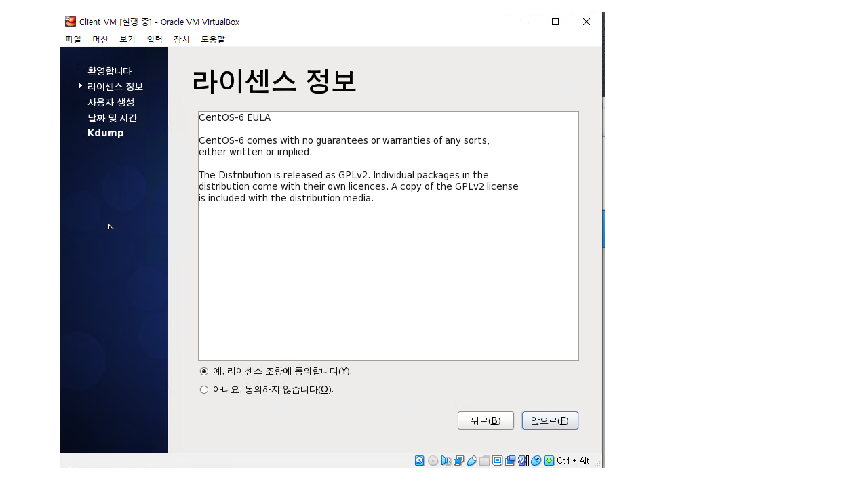Open the USB devices status icon

coord(471,461)
